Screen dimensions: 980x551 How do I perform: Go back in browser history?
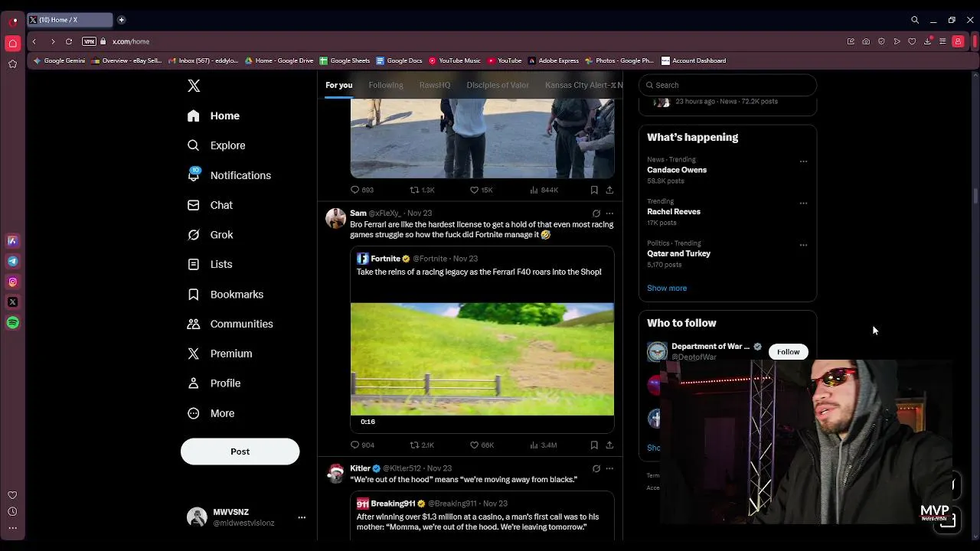tap(34, 41)
